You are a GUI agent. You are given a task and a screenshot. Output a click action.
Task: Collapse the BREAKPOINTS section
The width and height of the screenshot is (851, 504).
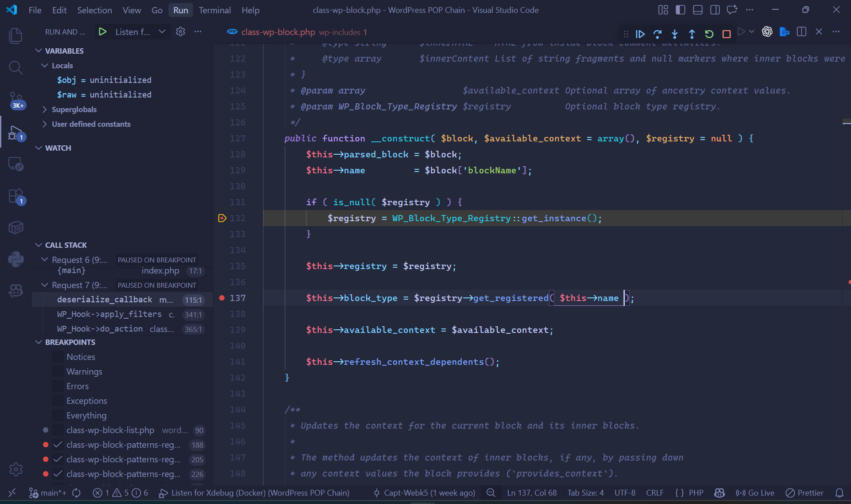click(39, 342)
